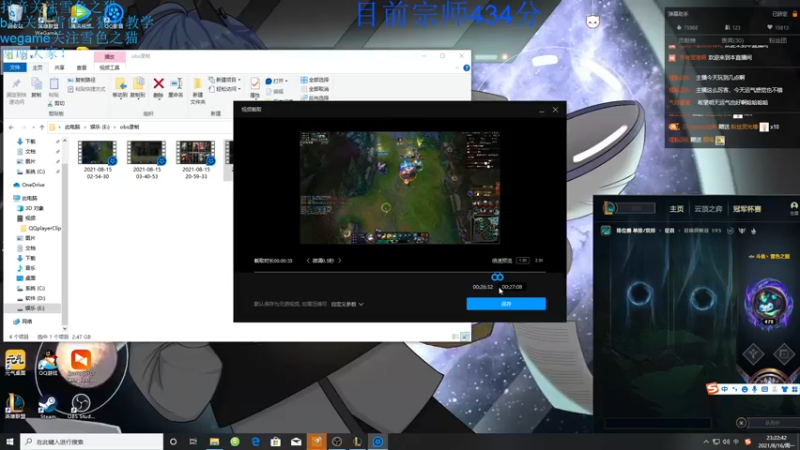Click the pink Play contextual tab in File Explorer
This screenshot has width=800, height=450.
[x=110, y=56]
